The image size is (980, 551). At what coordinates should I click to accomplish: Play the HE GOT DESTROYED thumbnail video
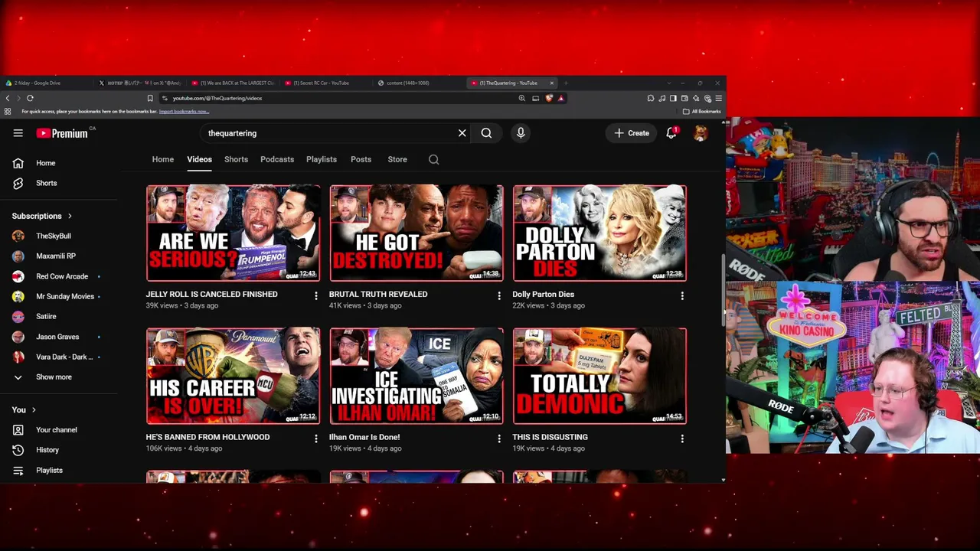pos(416,233)
